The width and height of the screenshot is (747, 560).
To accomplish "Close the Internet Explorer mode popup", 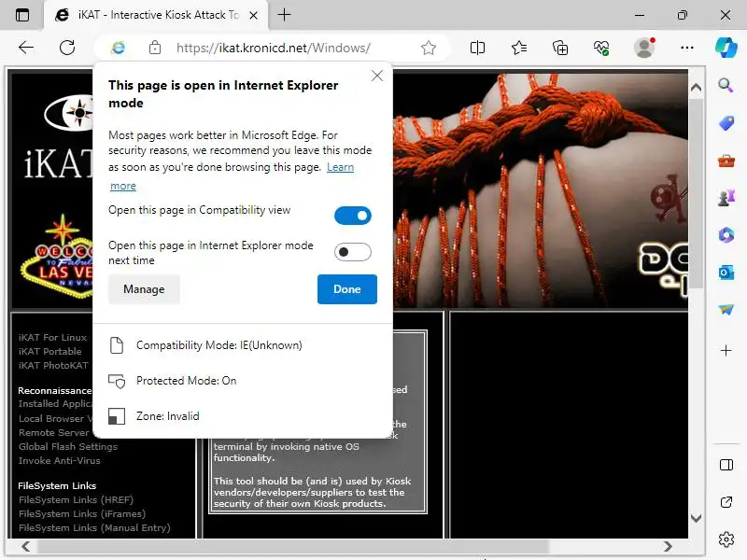I will tap(377, 76).
